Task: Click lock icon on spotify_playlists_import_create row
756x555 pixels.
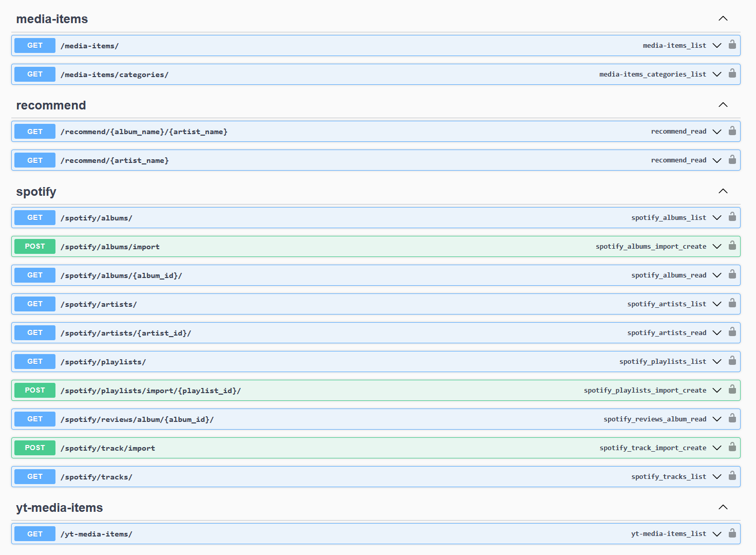Action: point(732,390)
